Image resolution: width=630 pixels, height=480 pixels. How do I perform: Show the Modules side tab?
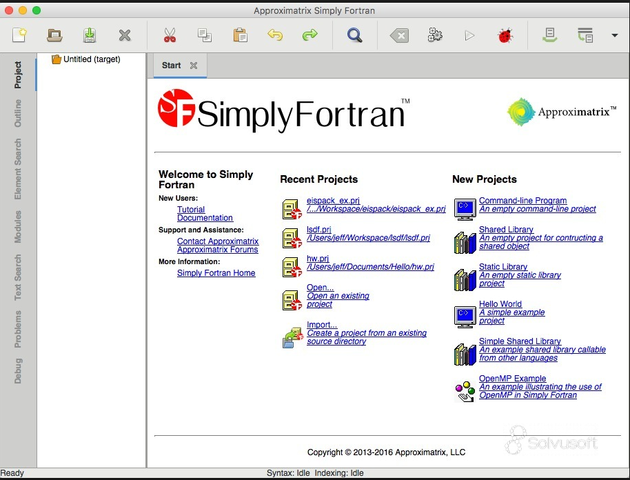tap(18, 227)
